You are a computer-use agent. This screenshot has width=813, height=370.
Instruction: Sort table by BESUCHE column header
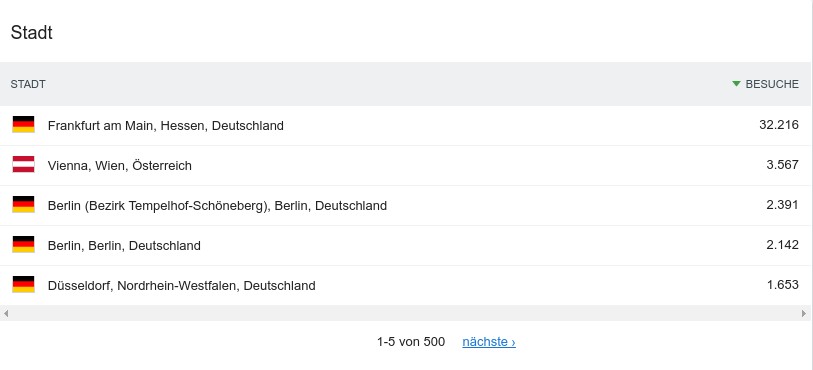tap(772, 84)
